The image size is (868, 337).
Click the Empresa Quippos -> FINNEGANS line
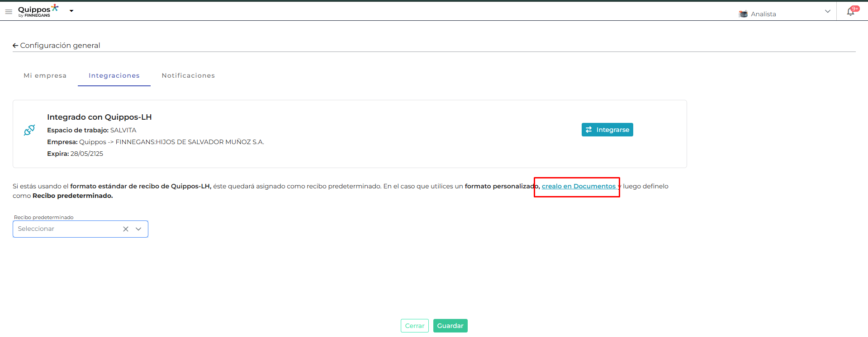pyautogui.click(x=156, y=142)
